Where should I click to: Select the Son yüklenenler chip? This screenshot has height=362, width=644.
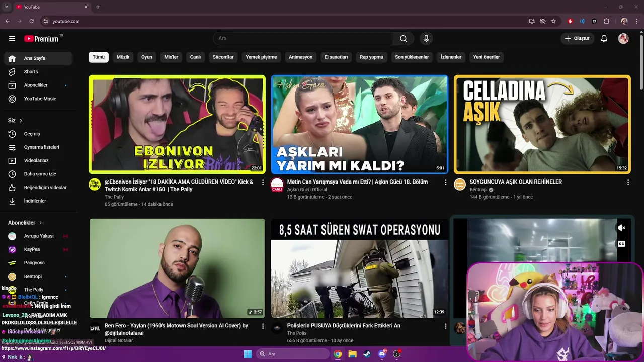(412, 57)
